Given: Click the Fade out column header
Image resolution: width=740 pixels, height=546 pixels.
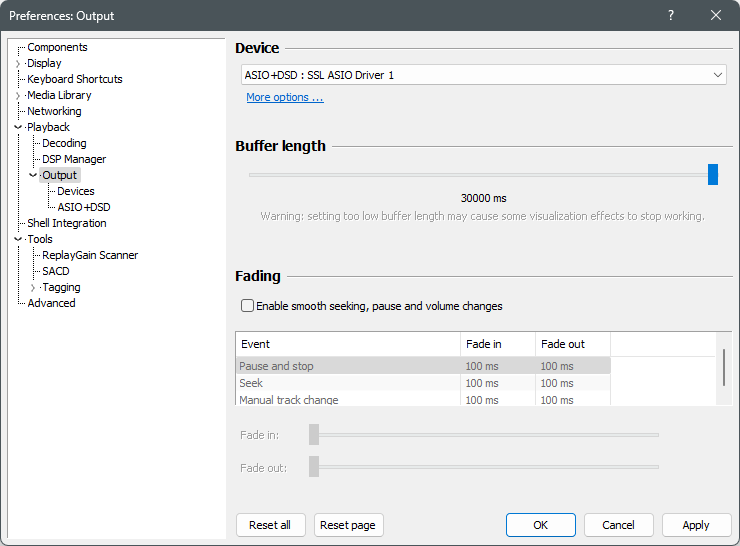Looking at the screenshot, I should pos(573,344).
